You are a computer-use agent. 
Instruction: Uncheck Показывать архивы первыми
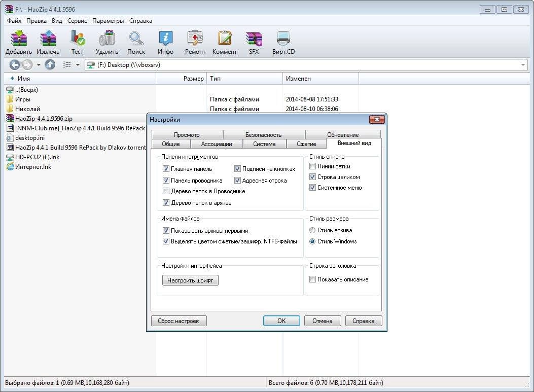[x=166, y=231]
